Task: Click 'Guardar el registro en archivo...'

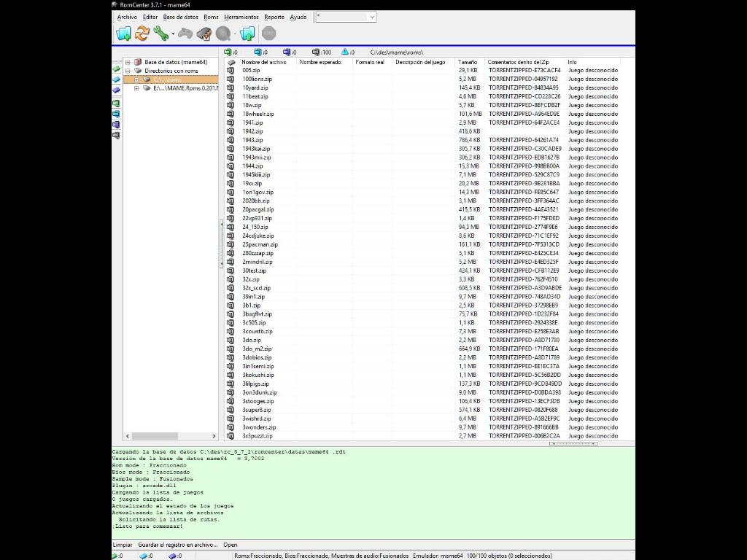Action: [x=177, y=545]
